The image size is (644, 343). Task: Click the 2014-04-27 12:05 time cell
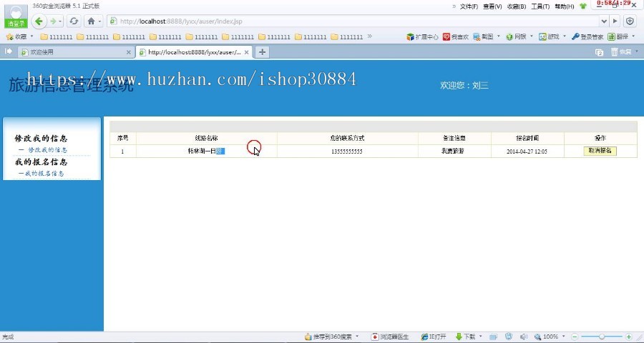pyautogui.click(x=527, y=151)
